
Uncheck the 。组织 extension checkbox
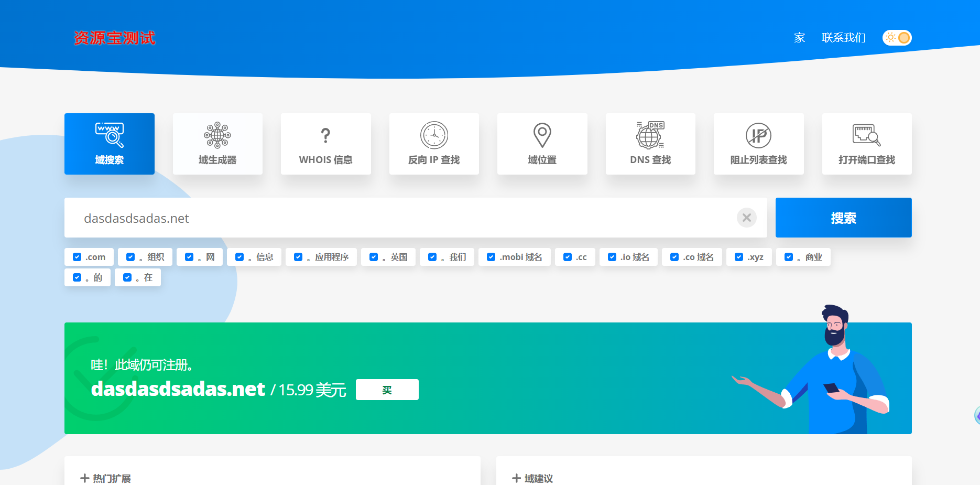click(130, 257)
